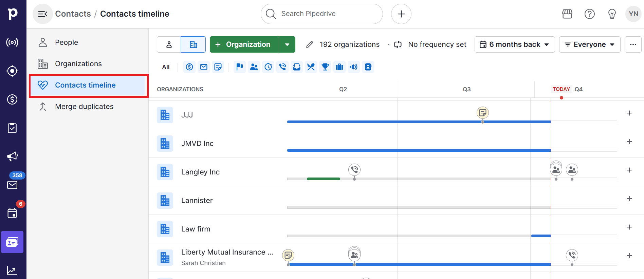Toggle the notes filter
644x279 pixels.
(218, 67)
